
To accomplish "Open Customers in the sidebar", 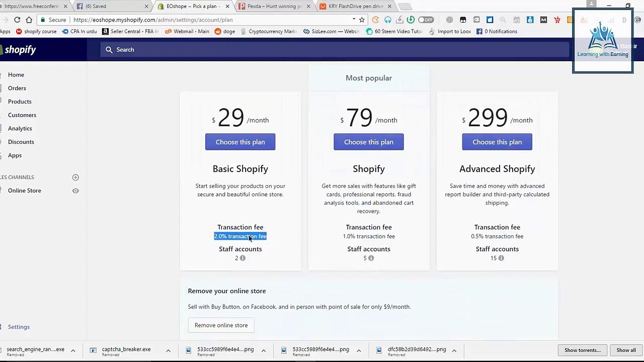I will click(x=22, y=115).
